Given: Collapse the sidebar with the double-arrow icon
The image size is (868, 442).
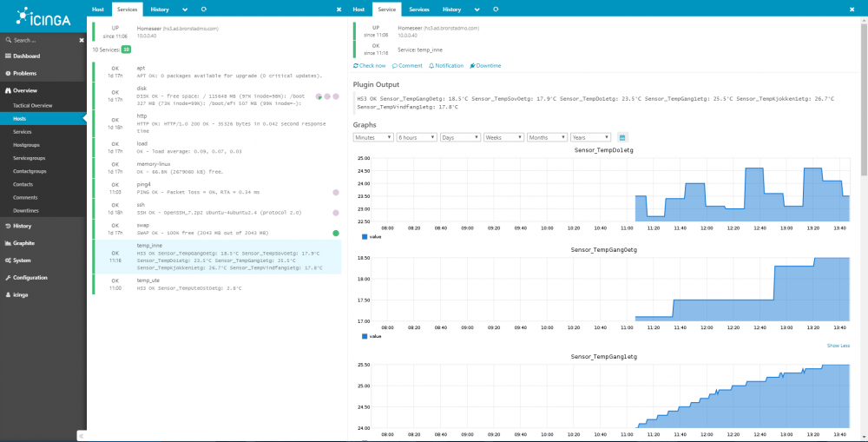Looking at the screenshot, I should coord(82,435).
